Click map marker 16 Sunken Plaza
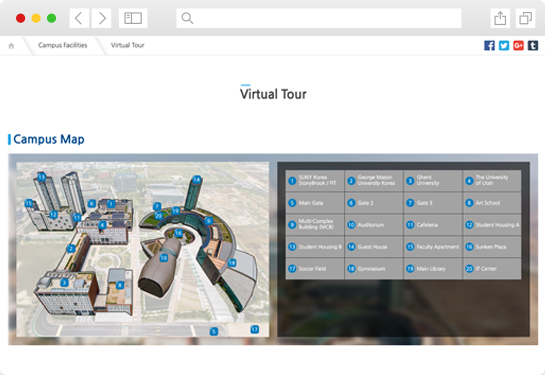 click(178, 233)
